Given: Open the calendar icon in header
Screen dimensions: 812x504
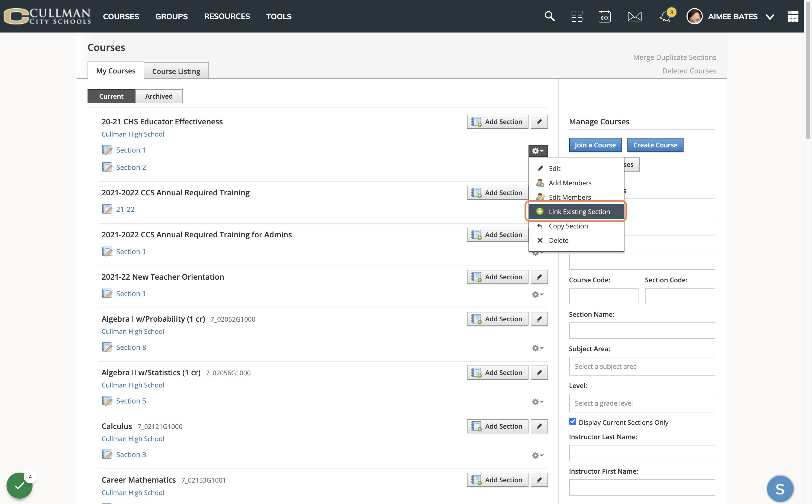Looking at the screenshot, I should click(x=604, y=16).
